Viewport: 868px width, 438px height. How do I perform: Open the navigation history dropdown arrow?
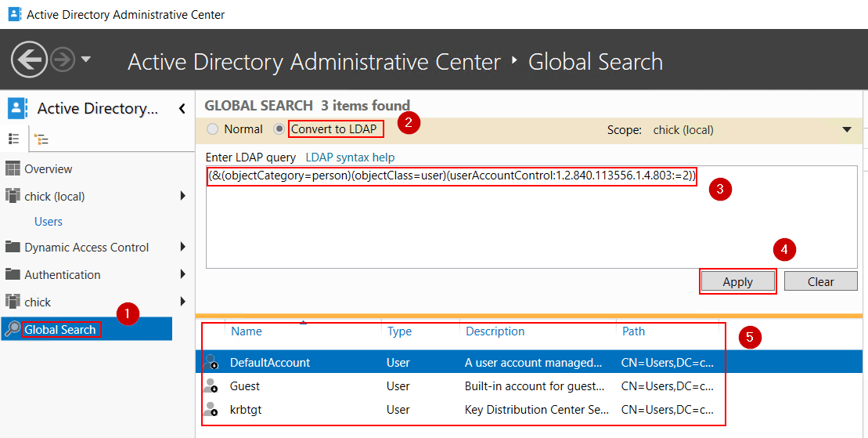tap(86, 59)
